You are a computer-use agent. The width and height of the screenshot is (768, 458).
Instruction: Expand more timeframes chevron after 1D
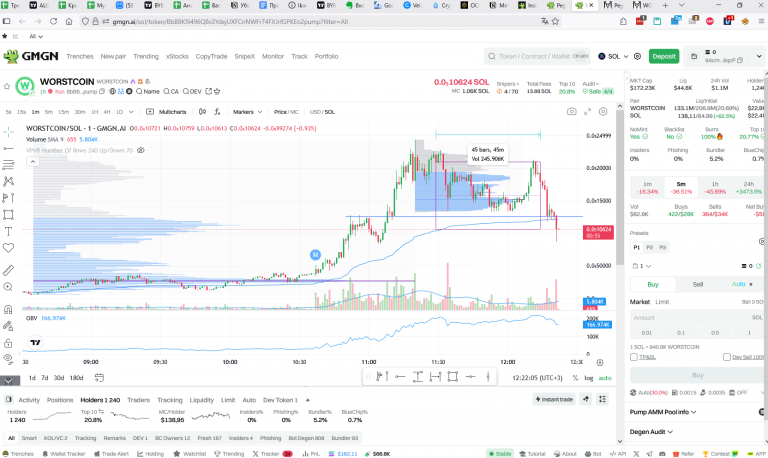(131, 112)
